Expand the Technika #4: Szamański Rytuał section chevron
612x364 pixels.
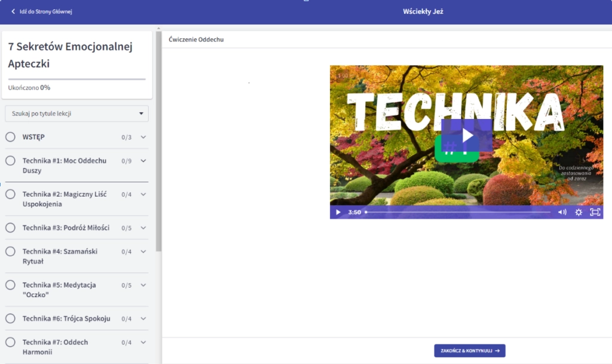143,252
